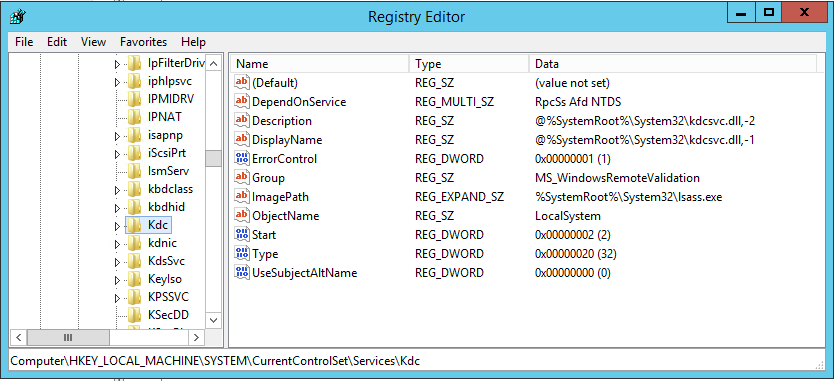
Task: Click the Type DWORD value icon
Action: click(242, 254)
